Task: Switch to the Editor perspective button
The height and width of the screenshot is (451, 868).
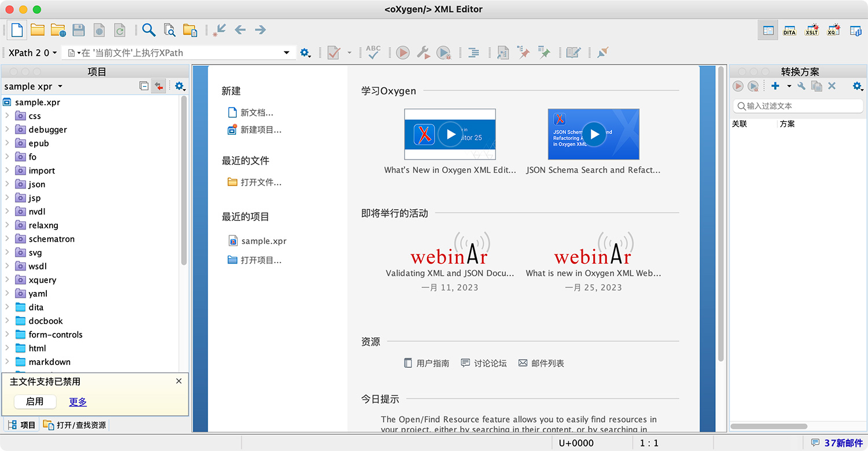Action: (x=768, y=30)
